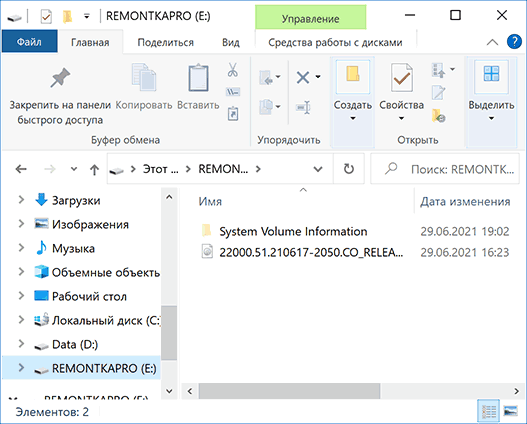Screen dimensions: 527x424
Task: Select the 22000.51.210617-2050.CO_RELEA file
Action: [311, 252]
